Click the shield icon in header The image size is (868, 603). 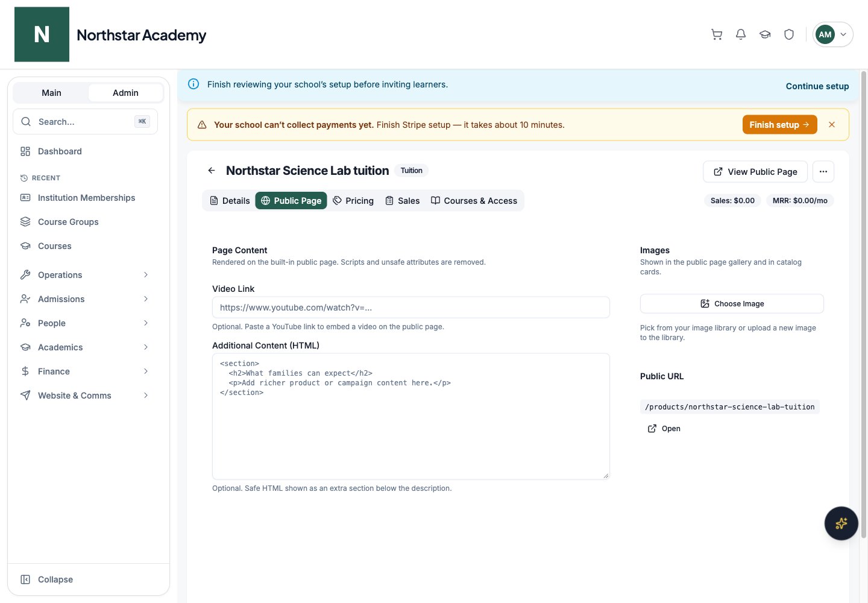tap(789, 34)
